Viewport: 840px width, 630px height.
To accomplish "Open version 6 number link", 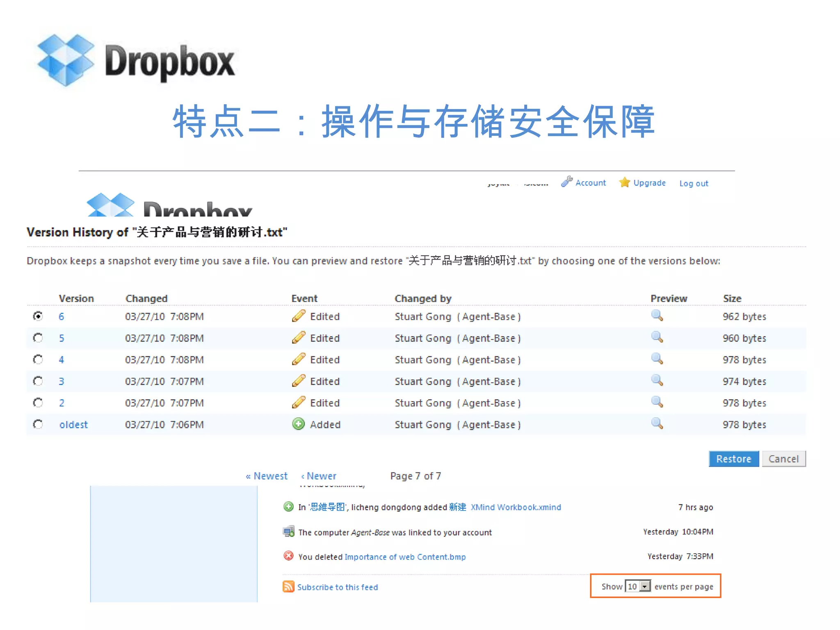I will tap(61, 316).
